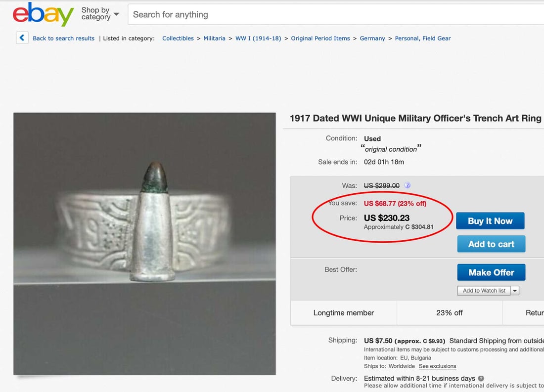
Task: Click the back arrow beside breadcrumb trail
Action: 22,38
